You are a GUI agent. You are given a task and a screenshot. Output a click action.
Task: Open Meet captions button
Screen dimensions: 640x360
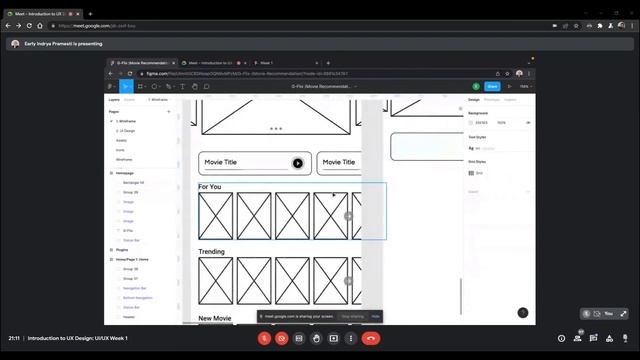(299, 338)
